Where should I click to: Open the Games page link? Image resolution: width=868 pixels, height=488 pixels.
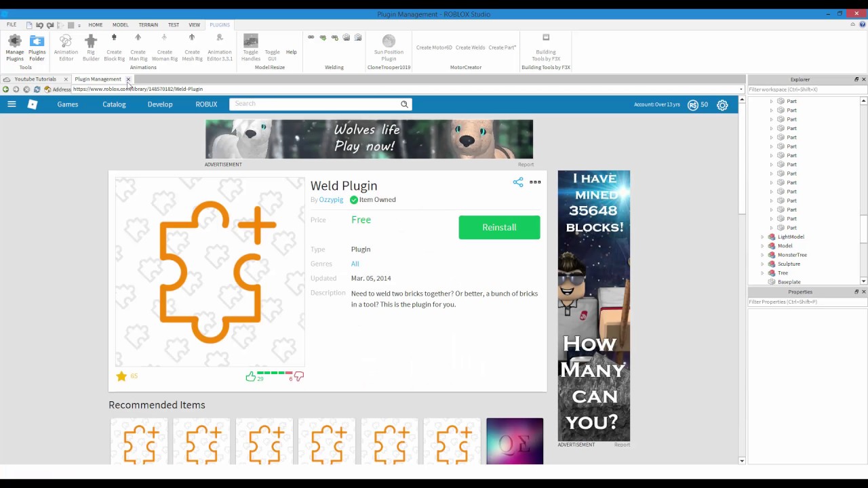click(68, 104)
